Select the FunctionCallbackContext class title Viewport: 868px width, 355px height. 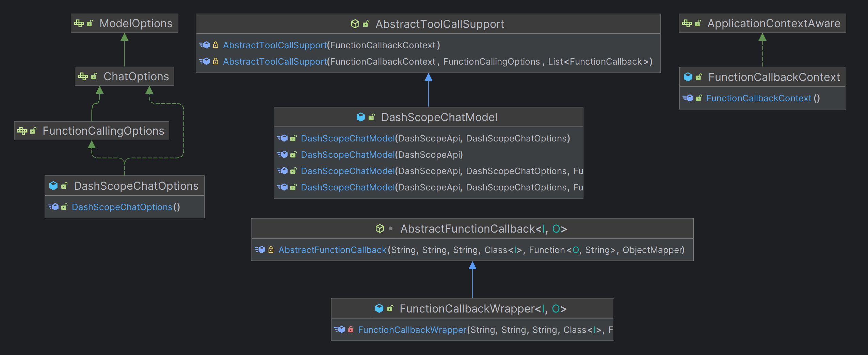(774, 77)
